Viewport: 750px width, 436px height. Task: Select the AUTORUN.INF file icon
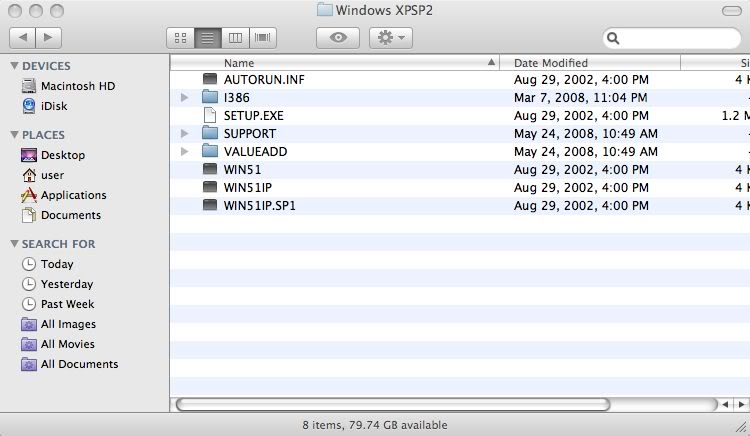(210, 79)
